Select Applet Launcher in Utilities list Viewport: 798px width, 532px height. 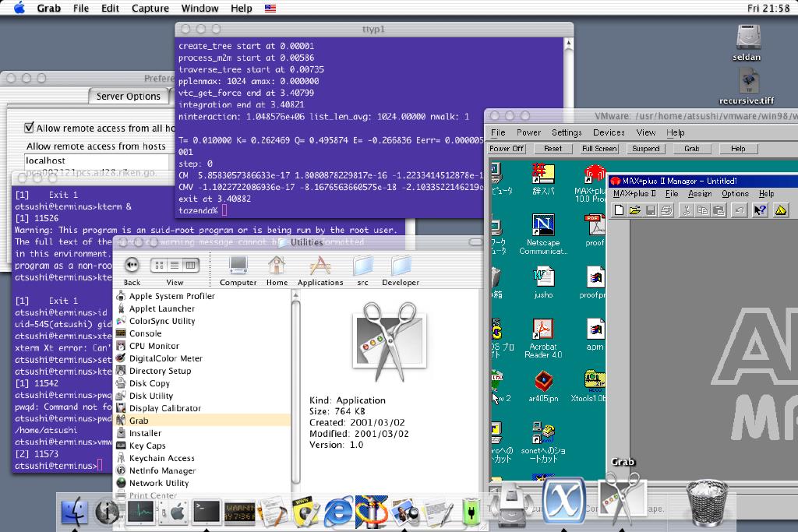tap(203, 308)
